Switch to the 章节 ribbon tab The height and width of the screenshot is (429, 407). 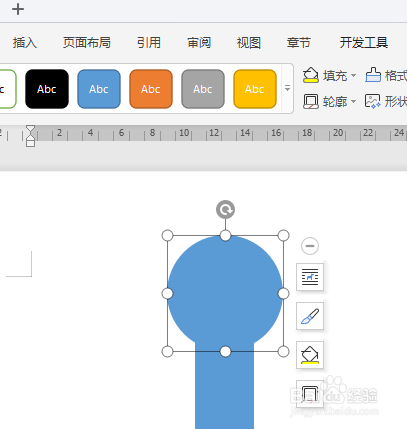[299, 43]
